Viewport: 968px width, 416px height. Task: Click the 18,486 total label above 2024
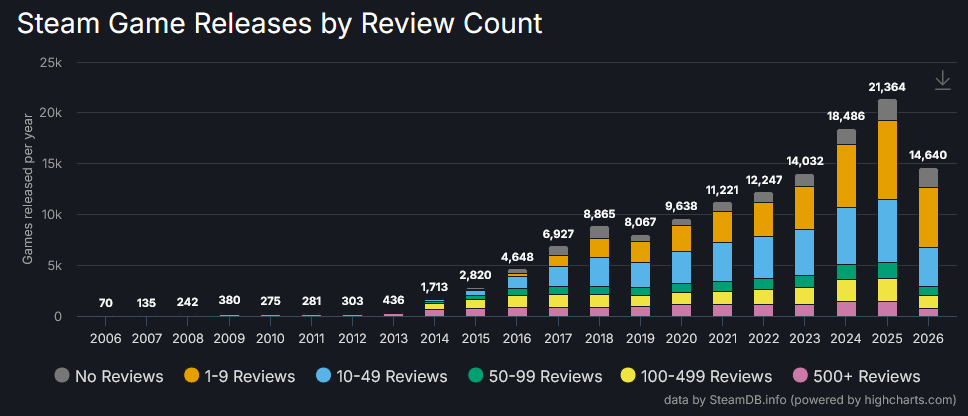pyautogui.click(x=846, y=116)
